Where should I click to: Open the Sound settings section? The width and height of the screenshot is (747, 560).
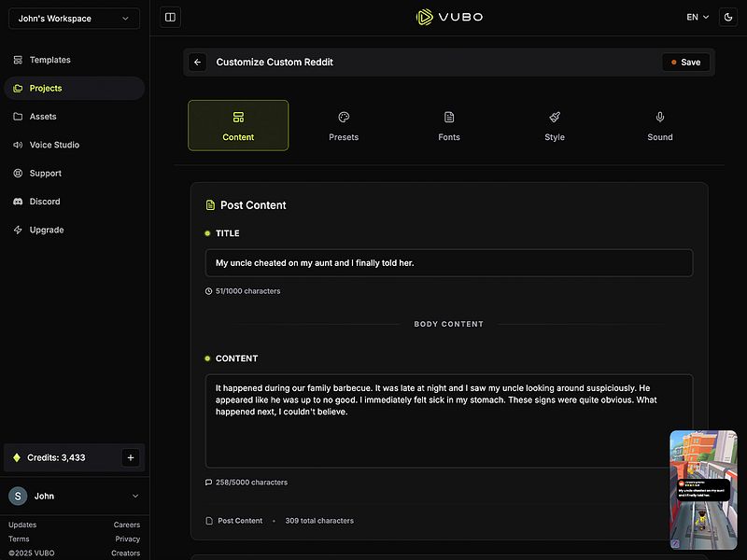659,125
